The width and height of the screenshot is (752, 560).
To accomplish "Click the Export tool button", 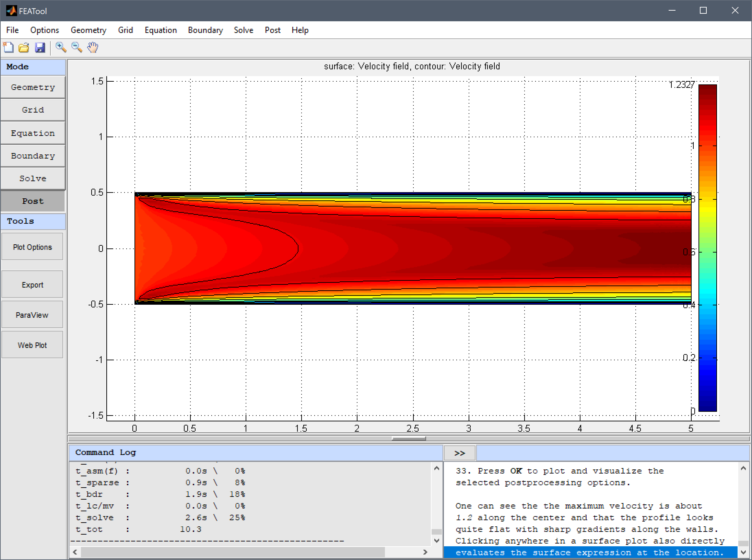I will point(32,284).
